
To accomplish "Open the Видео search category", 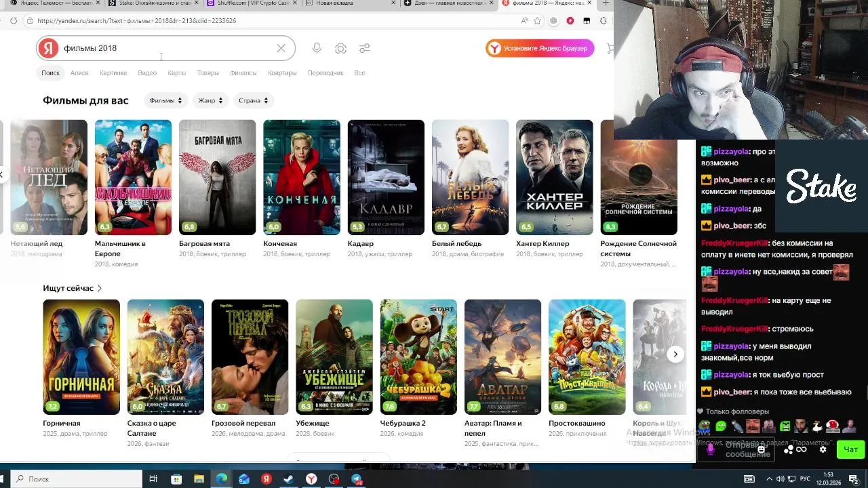I will coord(147,73).
